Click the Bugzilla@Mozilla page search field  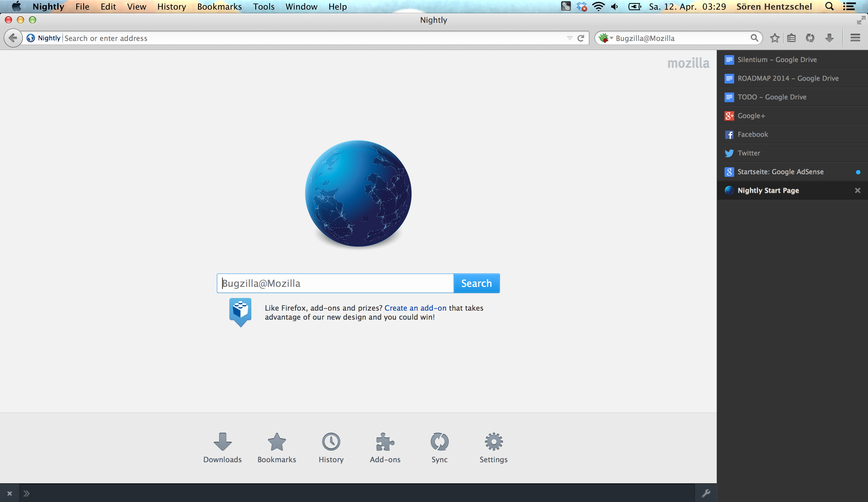[x=335, y=283]
